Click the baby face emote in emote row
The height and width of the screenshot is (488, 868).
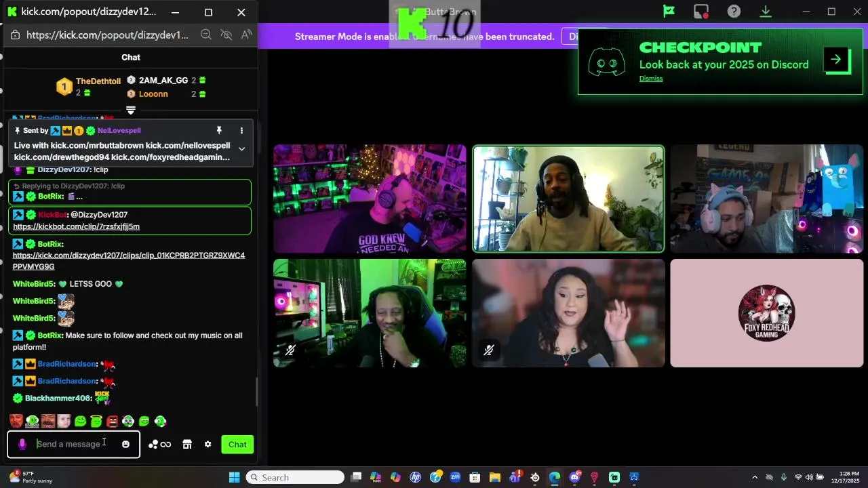point(64,422)
